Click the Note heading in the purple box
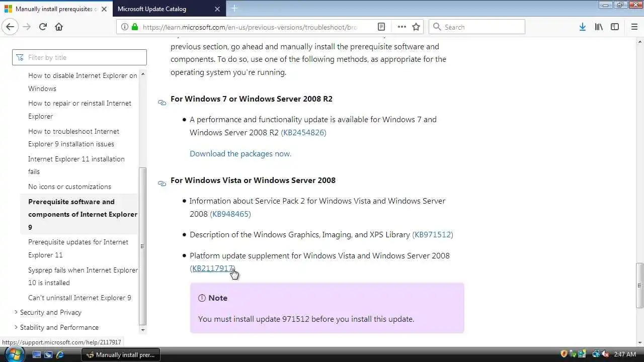This screenshot has width=644, height=362. tap(217, 298)
